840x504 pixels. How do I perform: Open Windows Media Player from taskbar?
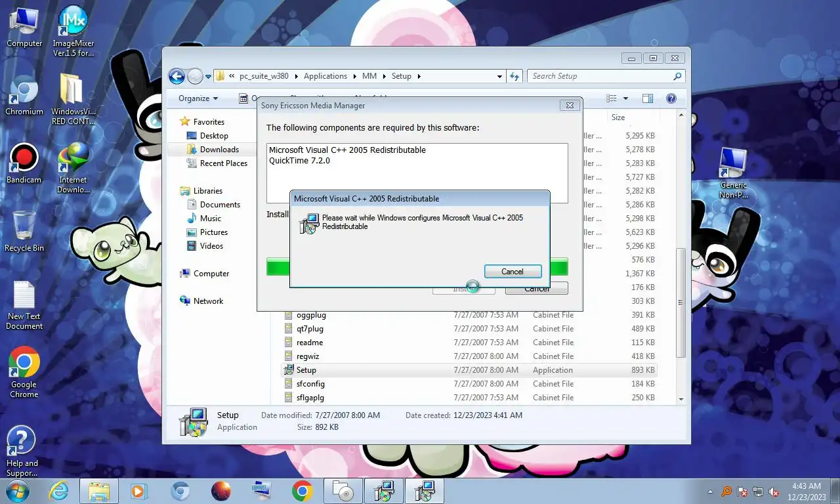coord(139,491)
